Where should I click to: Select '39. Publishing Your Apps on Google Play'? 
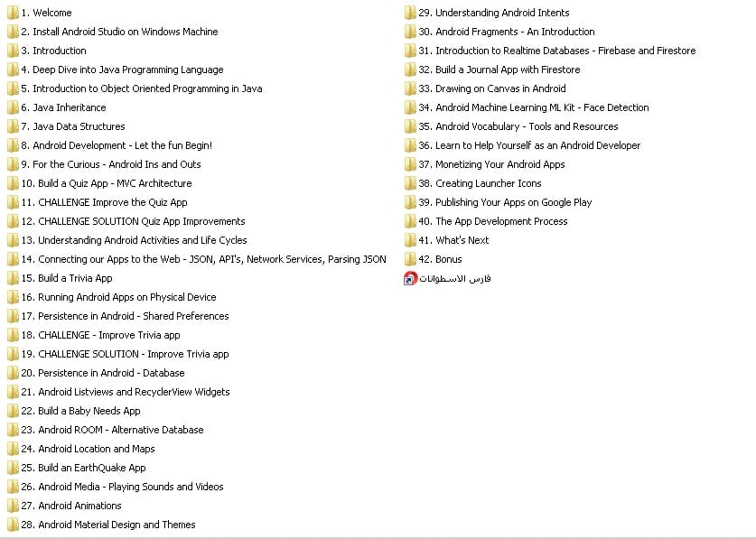pyautogui.click(x=505, y=202)
